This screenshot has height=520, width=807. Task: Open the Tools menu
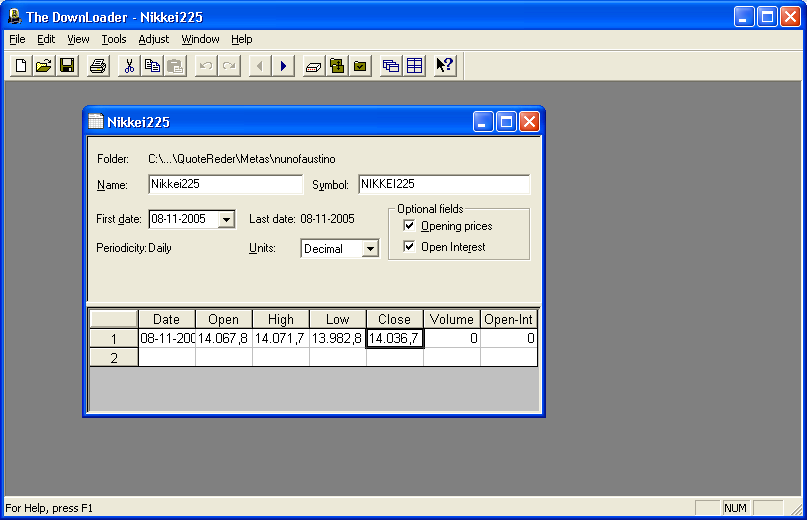(114, 39)
